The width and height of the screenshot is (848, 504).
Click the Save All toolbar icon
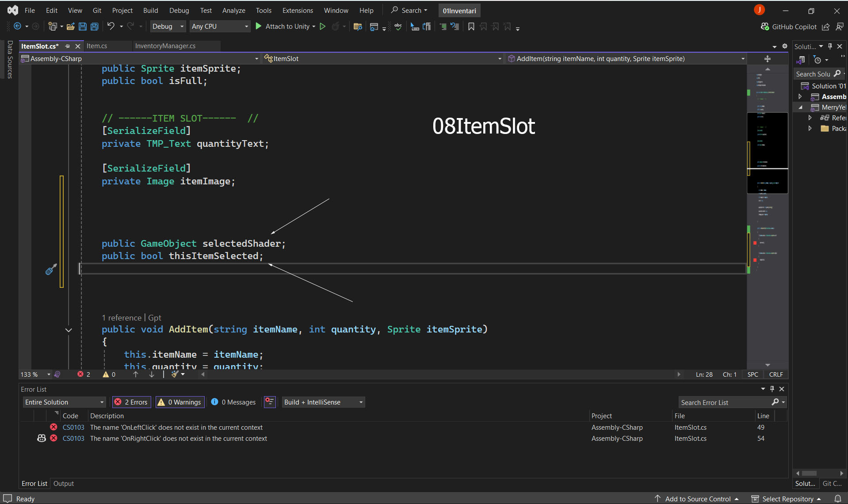tap(94, 27)
